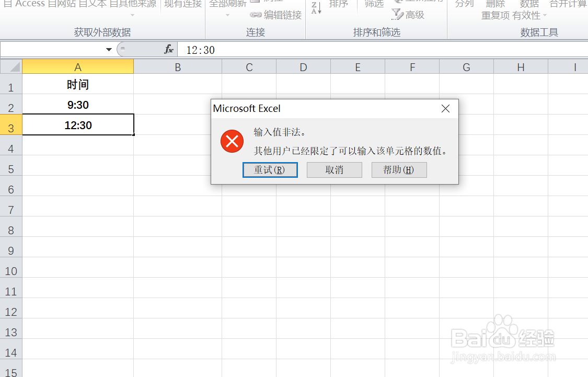Select column G header
The image size is (588, 377).
tap(467, 67)
